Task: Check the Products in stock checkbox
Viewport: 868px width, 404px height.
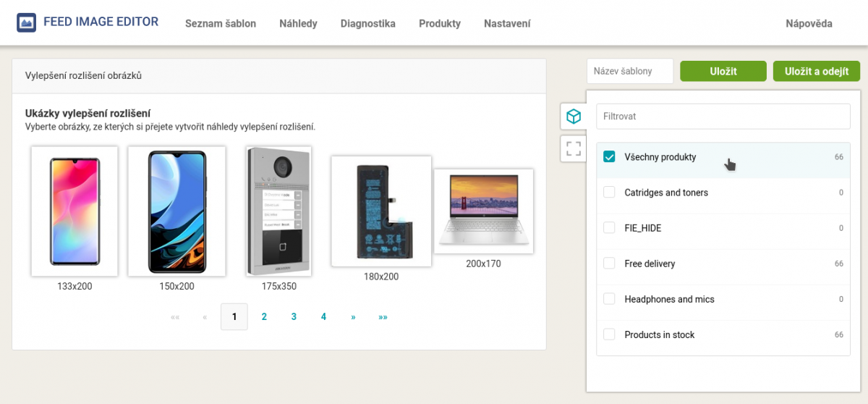Action: (x=609, y=334)
